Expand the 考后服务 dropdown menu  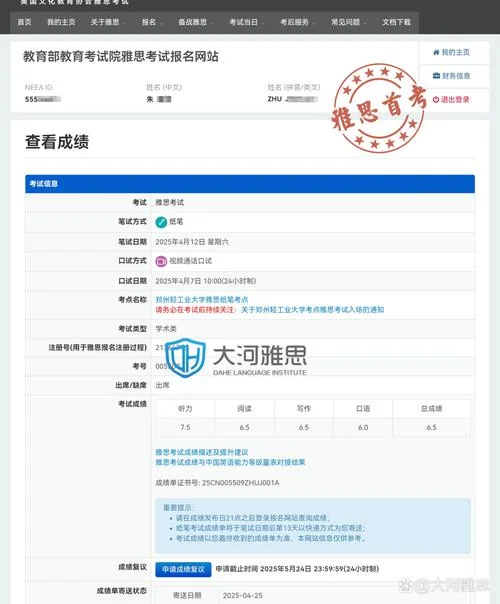click(298, 22)
